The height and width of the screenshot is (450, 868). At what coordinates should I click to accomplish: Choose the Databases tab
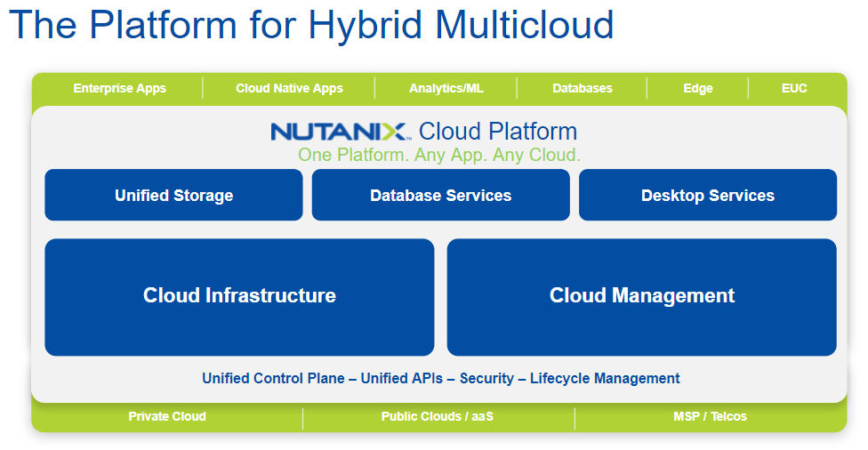pyautogui.click(x=582, y=88)
